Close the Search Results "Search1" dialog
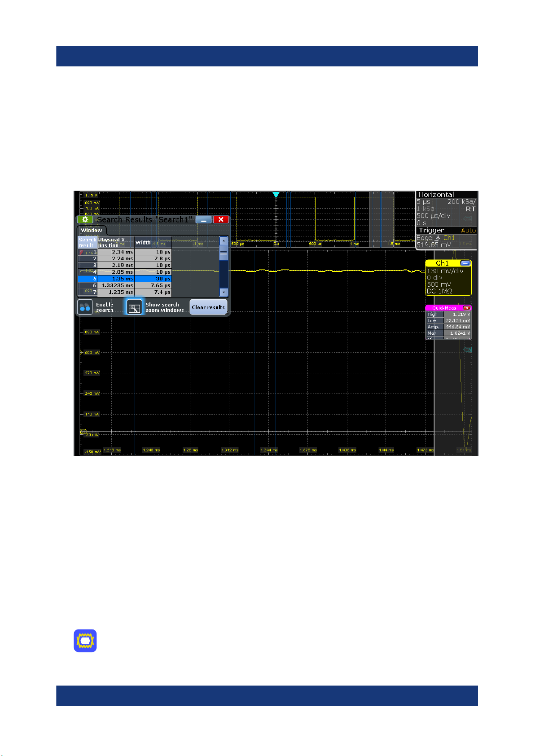Screen dimensions: 535x756 (221, 219)
